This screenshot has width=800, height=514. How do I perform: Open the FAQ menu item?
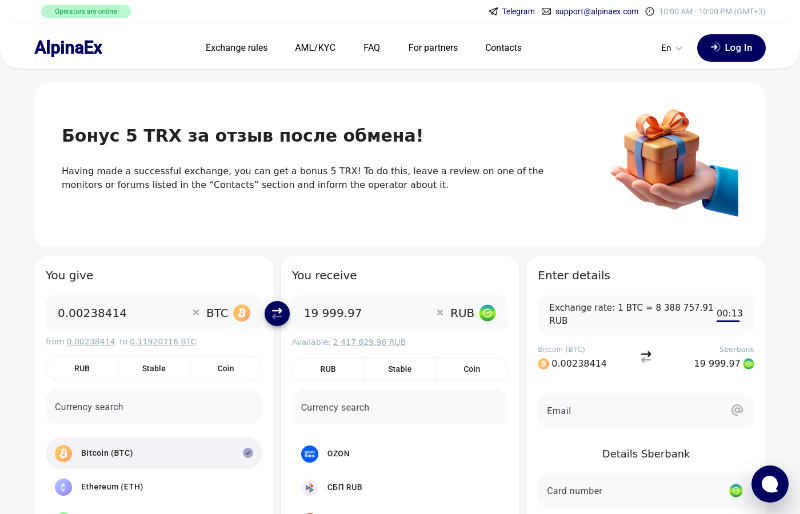[x=371, y=48]
